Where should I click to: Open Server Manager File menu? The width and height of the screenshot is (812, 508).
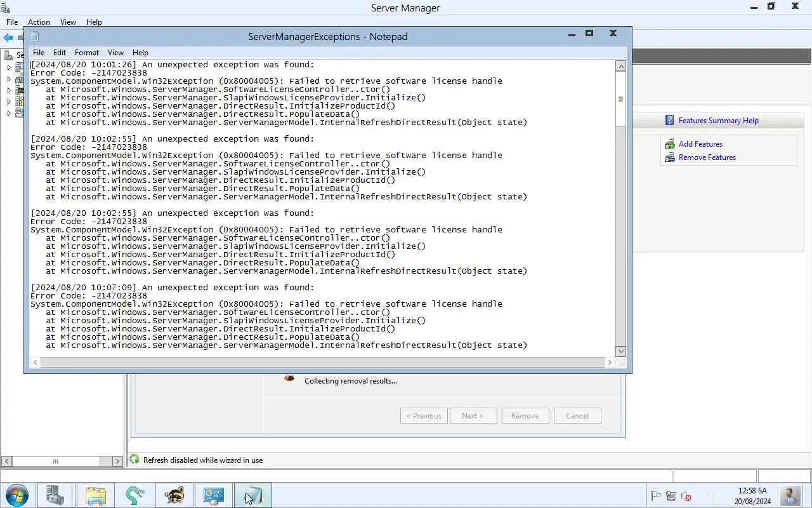pos(12,22)
